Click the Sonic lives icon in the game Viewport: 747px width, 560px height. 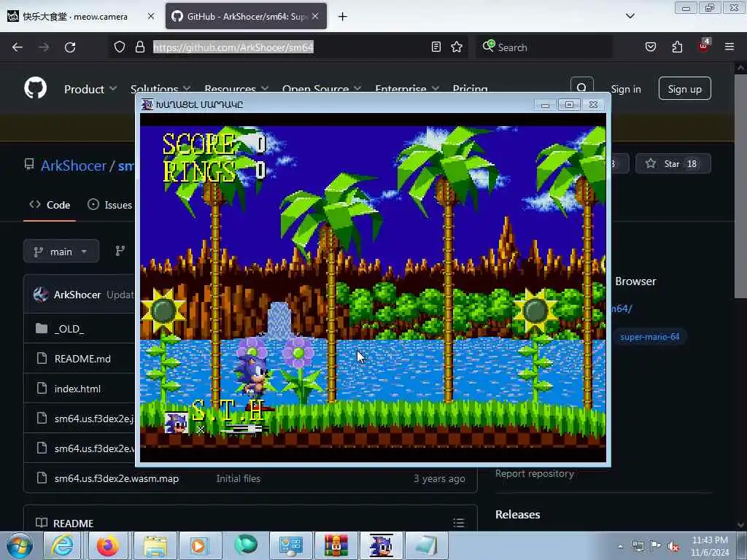176,422
